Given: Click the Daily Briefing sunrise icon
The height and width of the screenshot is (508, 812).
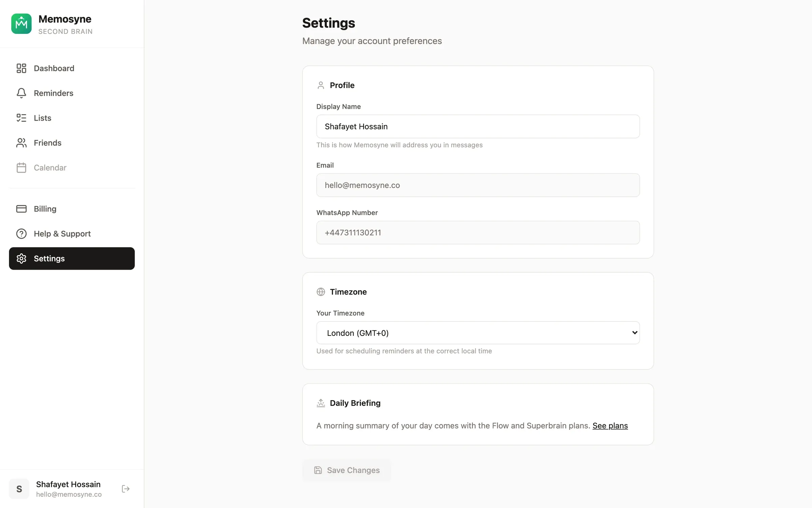Looking at the screenshot, I should pos(321,403).
